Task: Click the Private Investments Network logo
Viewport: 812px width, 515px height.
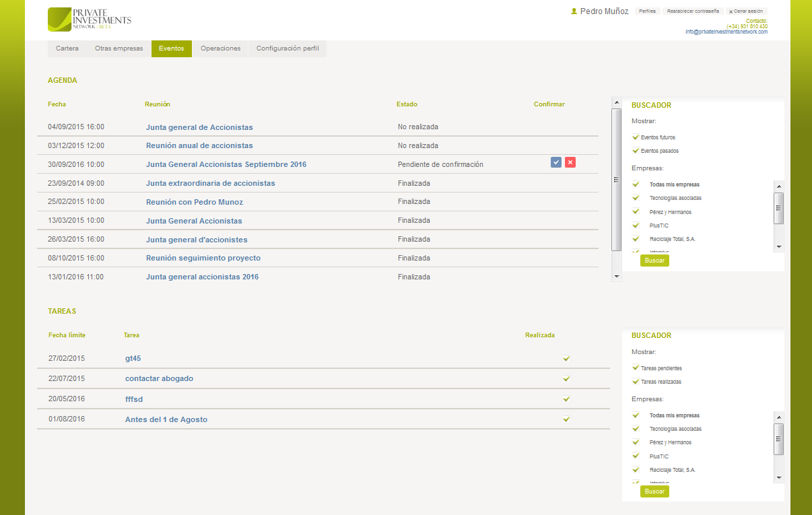Action: coord(90,20)
